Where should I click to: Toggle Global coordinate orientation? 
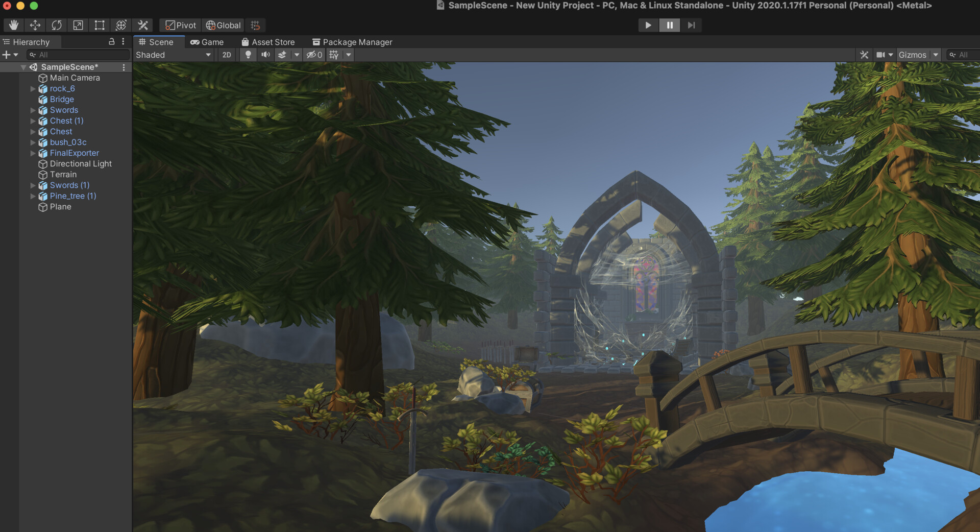tap(223, 25)
